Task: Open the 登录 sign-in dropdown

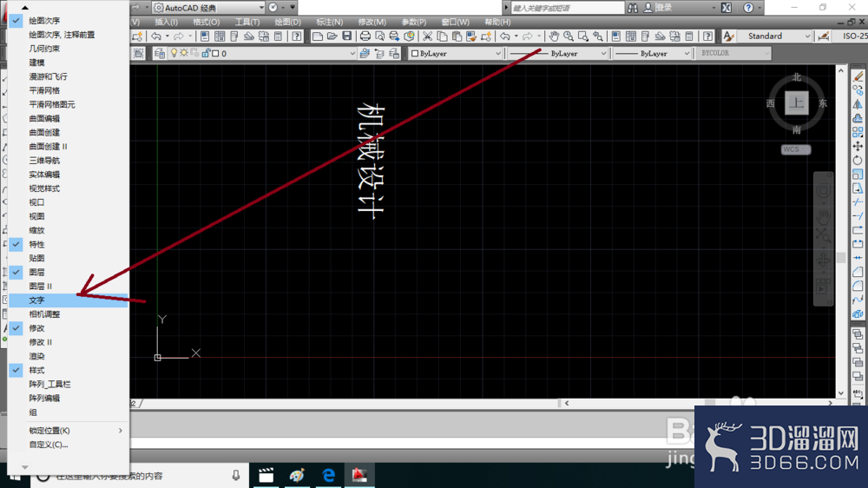Action: pos(713,8)
